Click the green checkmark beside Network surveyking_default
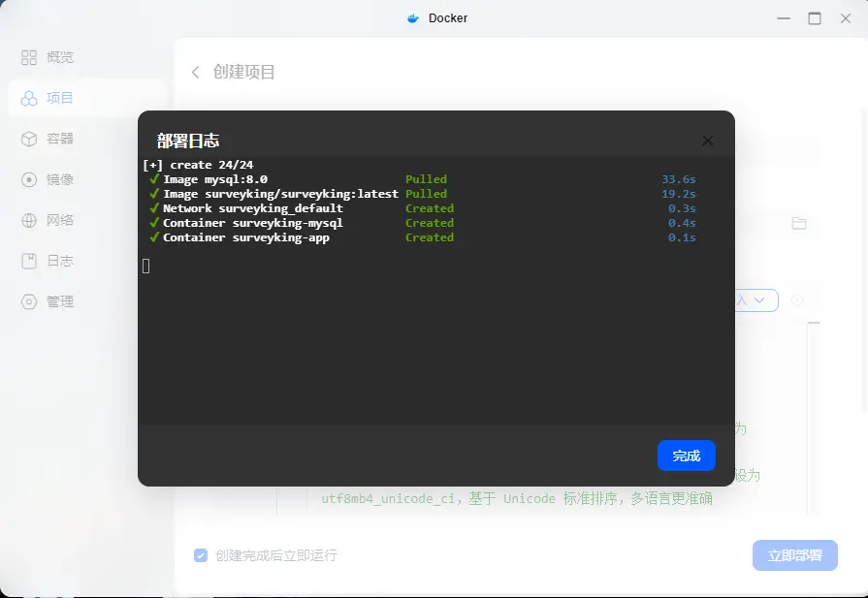The height and width of the screenshot is (598, 868). tap(154, 208)
